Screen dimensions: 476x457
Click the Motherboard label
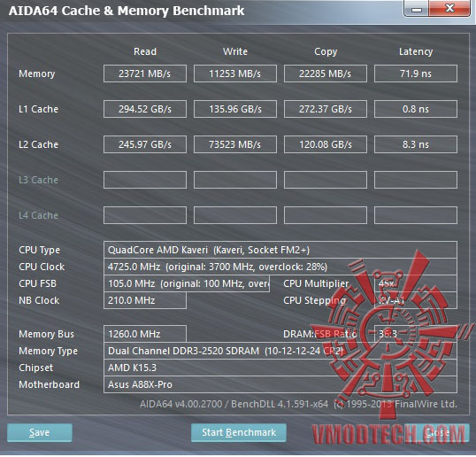click(x=49, y=384)
